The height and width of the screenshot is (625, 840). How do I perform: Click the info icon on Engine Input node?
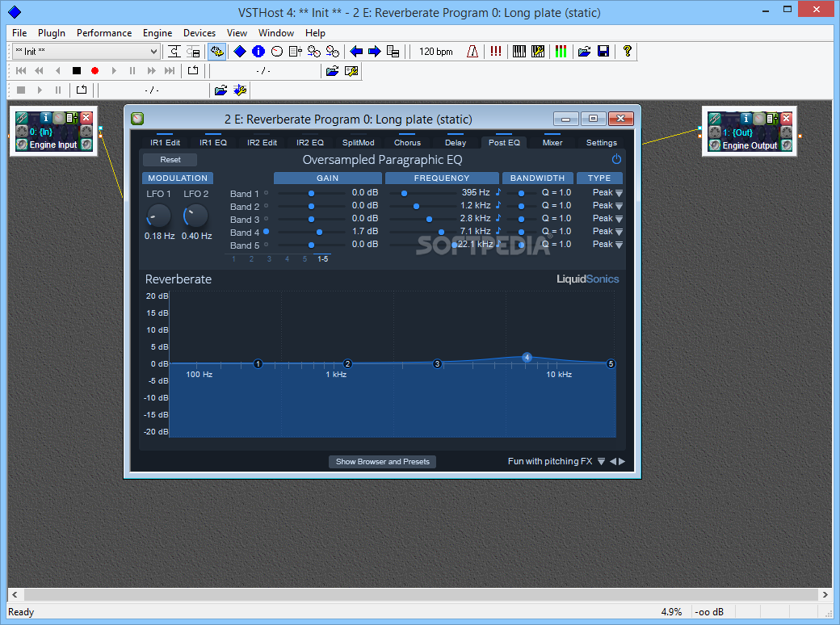click(45, 117)
